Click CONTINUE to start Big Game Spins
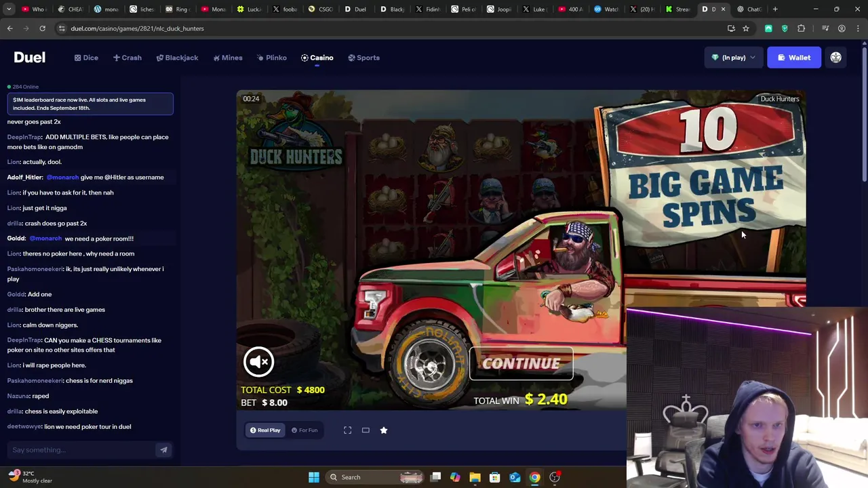 coord(521,363)
